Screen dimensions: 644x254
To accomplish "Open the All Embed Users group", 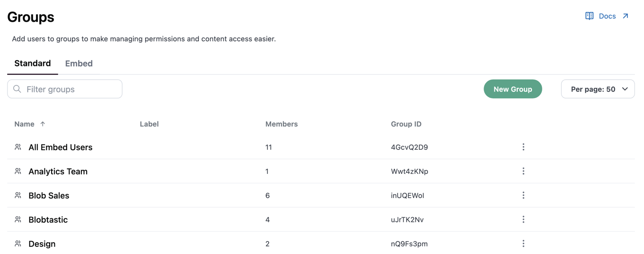I will (61, 147).
